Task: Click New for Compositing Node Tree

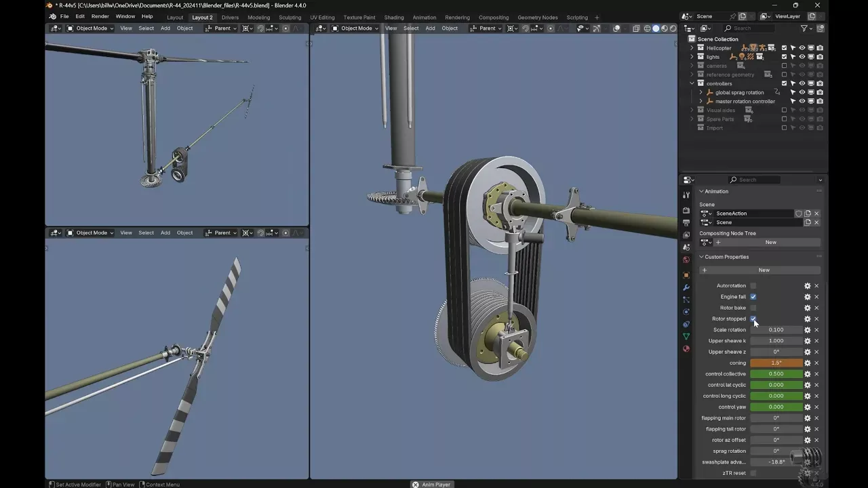Action: click(x=770, y=243)
